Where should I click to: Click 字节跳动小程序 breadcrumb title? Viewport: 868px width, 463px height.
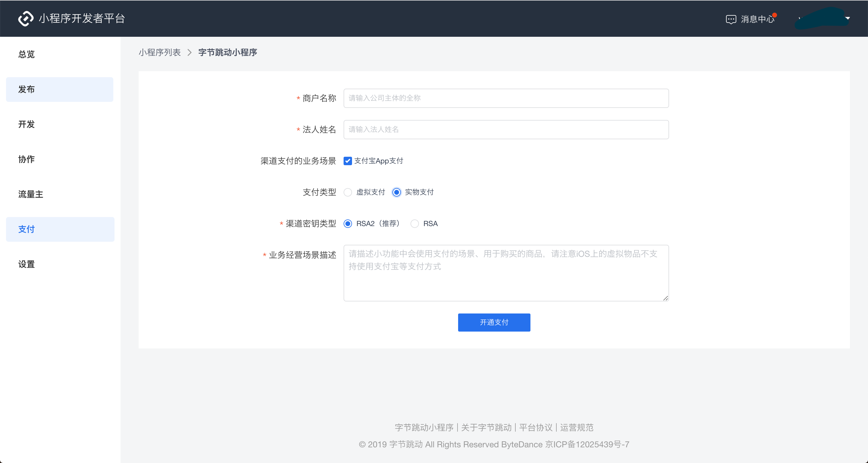[x=228, y=52]
